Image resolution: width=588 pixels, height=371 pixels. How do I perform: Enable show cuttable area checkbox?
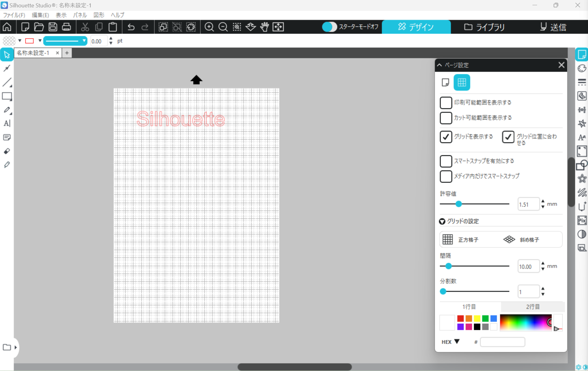446,118
